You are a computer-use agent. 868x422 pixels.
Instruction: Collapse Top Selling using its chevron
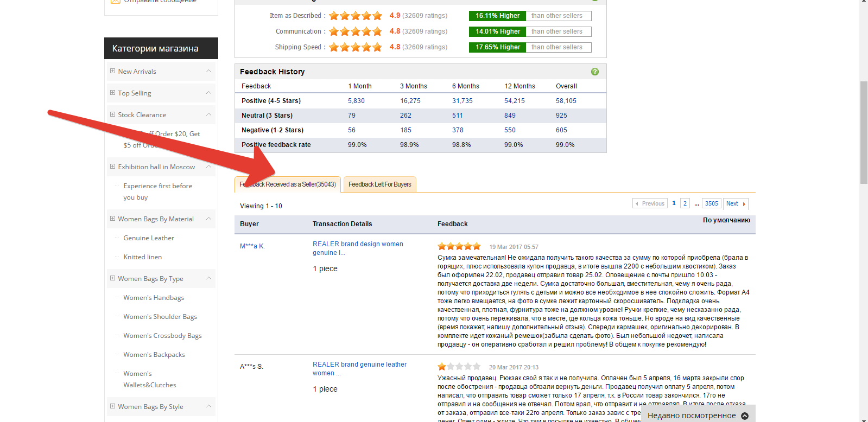pyautogui.click(x=208, y=93)
